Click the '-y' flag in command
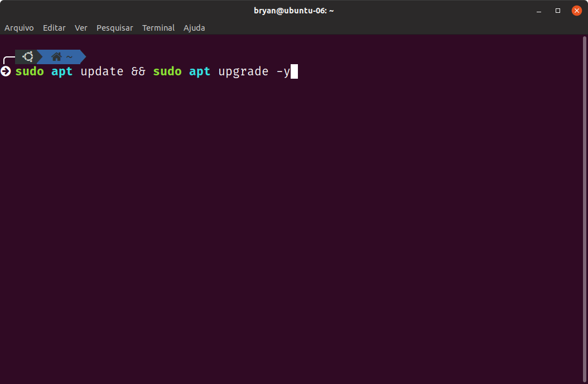The image size is (588, 384). click(x=283, y=71)
